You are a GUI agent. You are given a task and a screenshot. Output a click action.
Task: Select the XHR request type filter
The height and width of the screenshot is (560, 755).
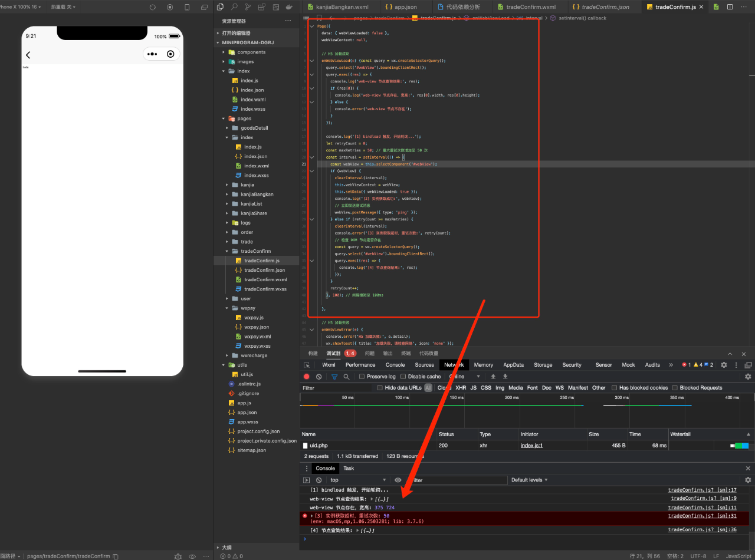pyautogui.click(x=461, y=388)
